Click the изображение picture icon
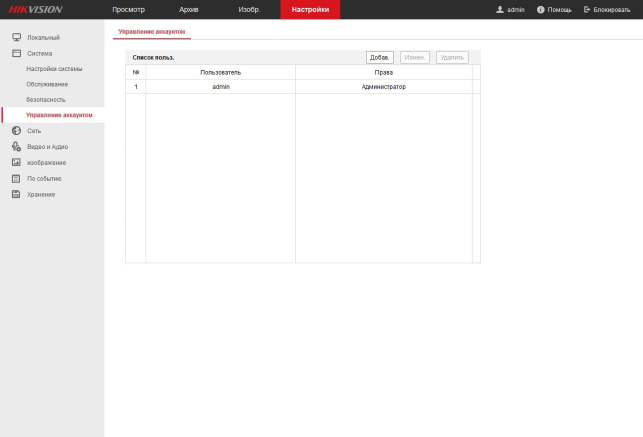The width and height of the screenshot is (643, 437). click(x=16, y=162)
